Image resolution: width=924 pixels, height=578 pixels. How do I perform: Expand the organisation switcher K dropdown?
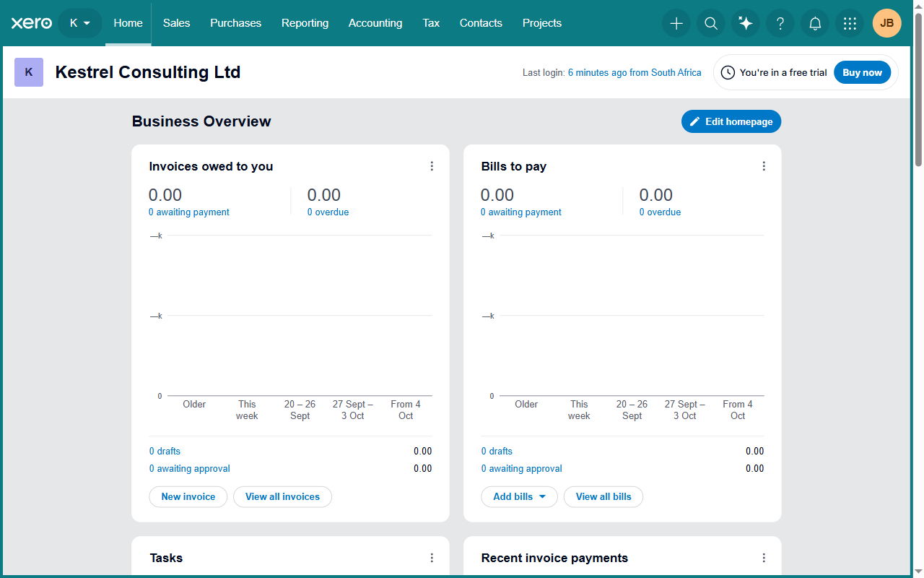(80, 23)
